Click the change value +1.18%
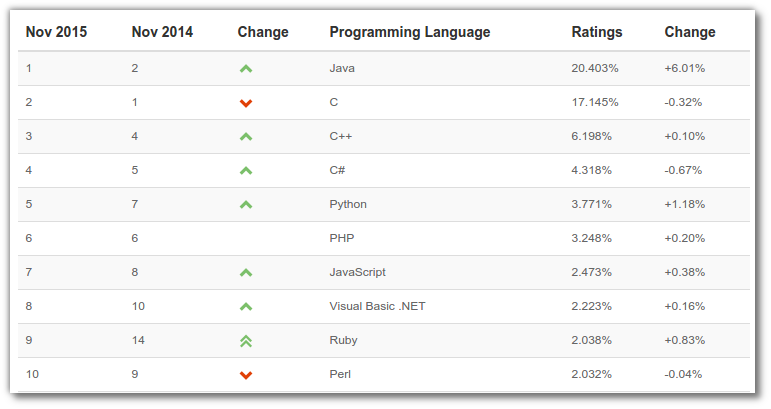Viewport: 771px width, 409px height. click(x=684, y=204)
